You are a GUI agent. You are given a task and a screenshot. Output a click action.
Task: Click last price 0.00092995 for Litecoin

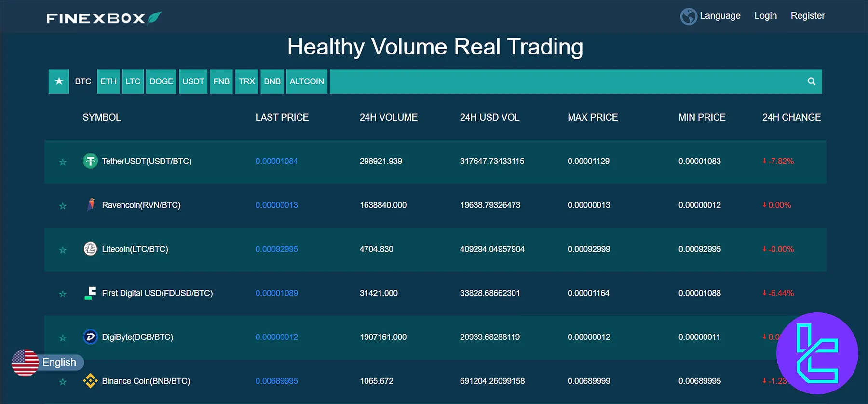pyautogui.click(x=277, y=249)
